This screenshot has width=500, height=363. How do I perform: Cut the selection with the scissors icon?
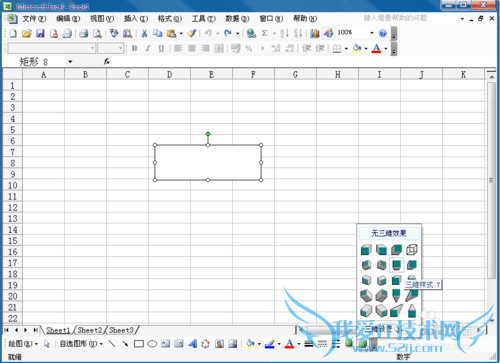(x=144, y=33)
